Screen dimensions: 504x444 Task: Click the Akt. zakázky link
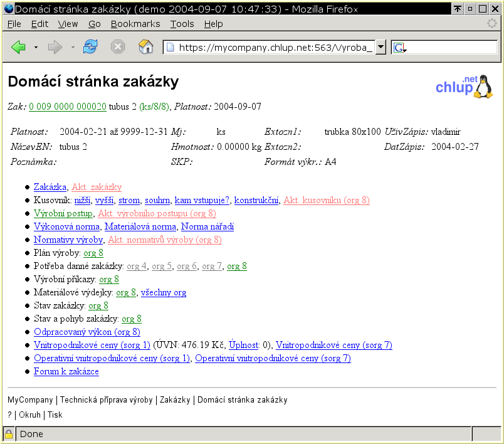tap(97, 187)
